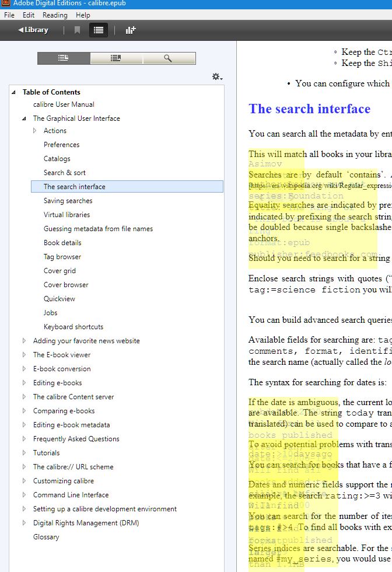Collapse The Graphical User Interface section

[24, 118]
